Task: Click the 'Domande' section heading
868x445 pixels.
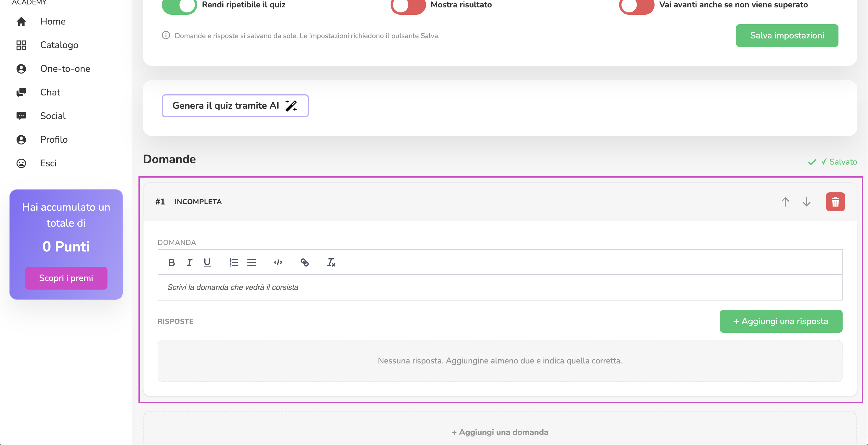Action: point(169,159)
